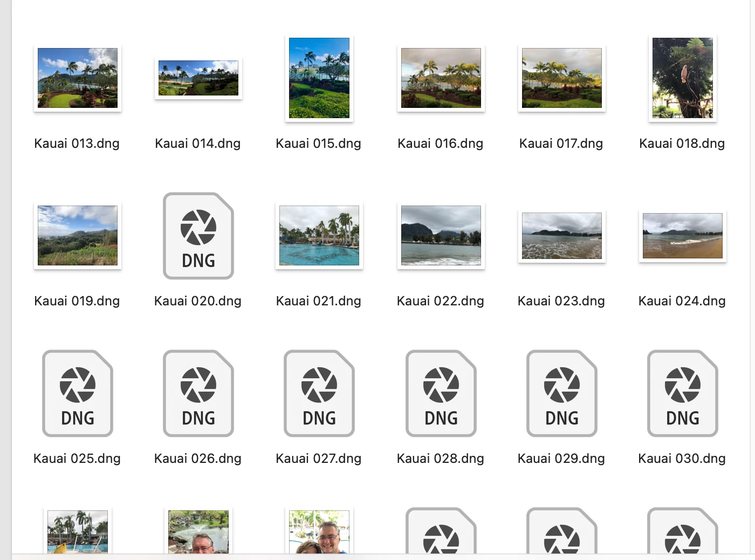Click the file name Kauai 021.dng
Image resolution: width=755 pixels, height=560 pixels.
coord(319,301)
